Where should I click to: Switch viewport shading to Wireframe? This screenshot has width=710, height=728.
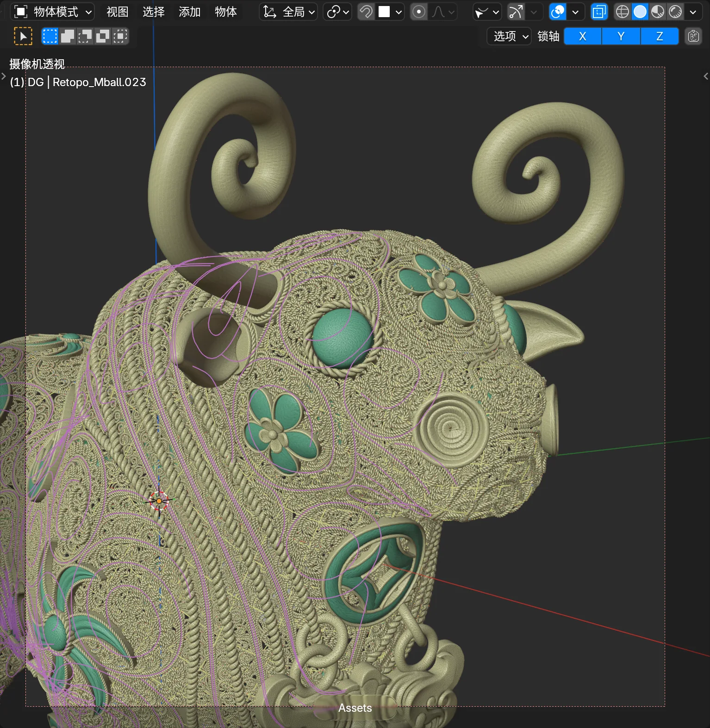point(623,12)
